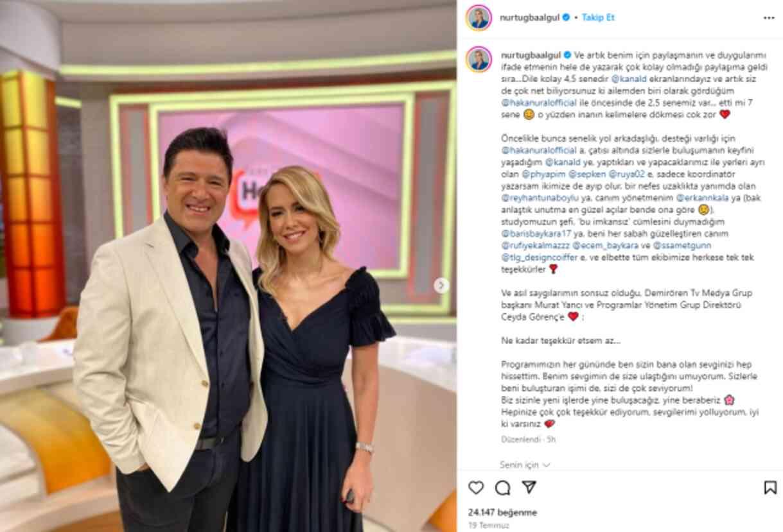
Task: Open comments via the speech bubble icon
Action: 502,488
